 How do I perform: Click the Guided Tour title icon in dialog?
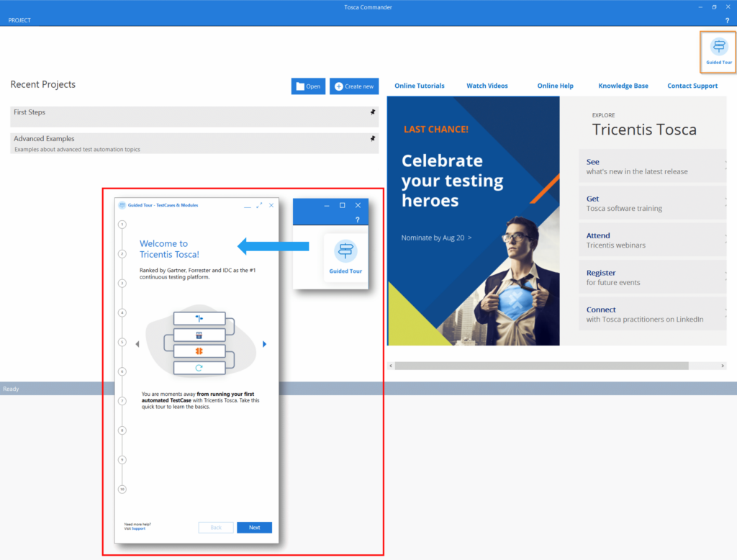(122, 205)
